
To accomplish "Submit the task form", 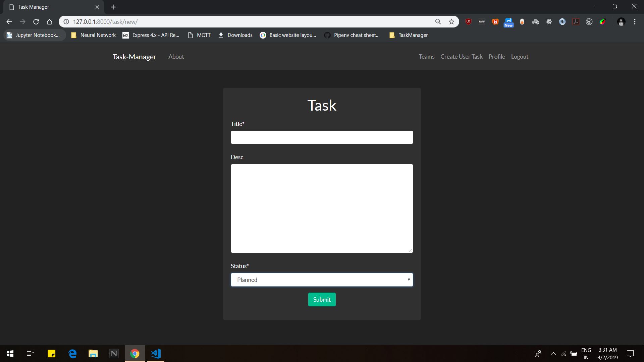I will point(322,300).
